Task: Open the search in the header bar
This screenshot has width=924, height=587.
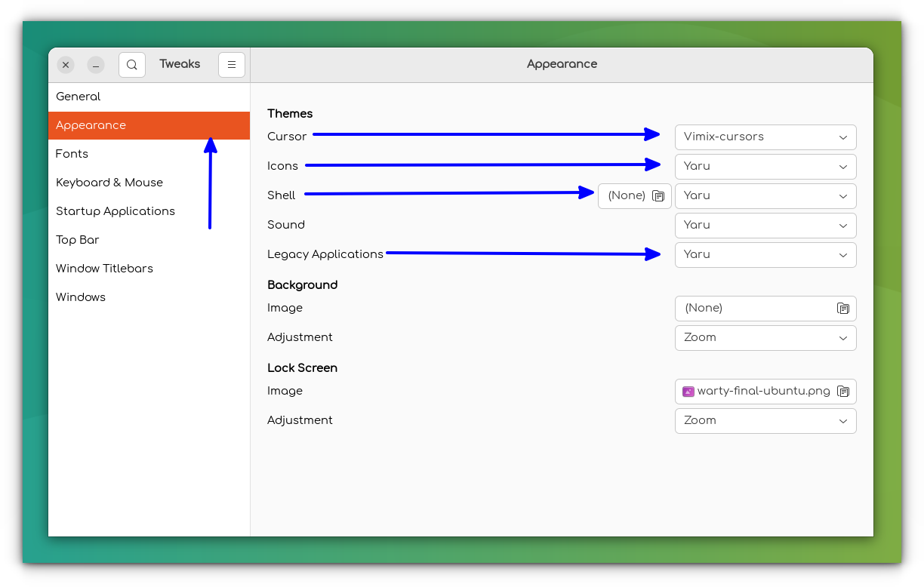Action: [132, 65]
